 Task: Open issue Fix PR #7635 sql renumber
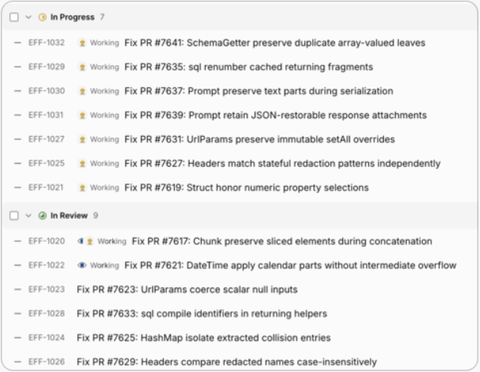(x=249, y=67)
